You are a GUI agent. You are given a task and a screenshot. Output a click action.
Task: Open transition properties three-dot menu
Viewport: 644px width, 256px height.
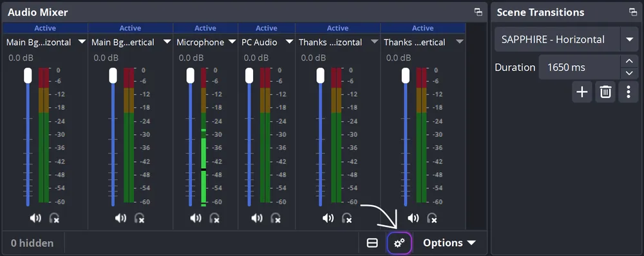tap(629, 92)
